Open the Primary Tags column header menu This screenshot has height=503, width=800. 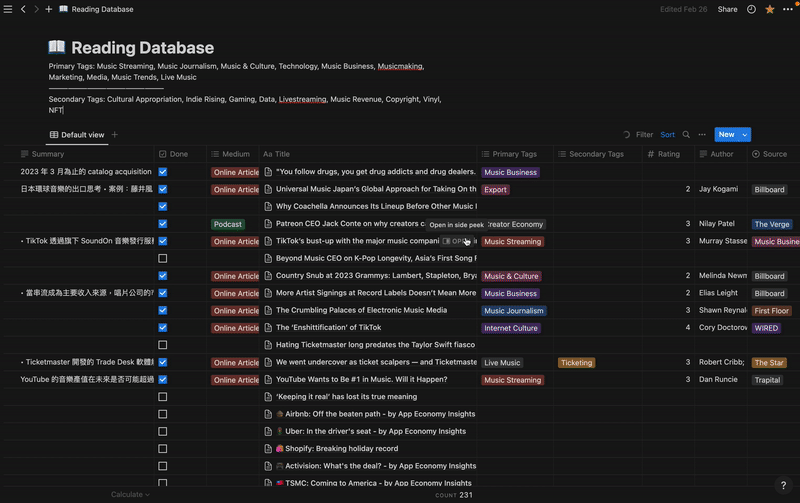(x=515, y=154)
